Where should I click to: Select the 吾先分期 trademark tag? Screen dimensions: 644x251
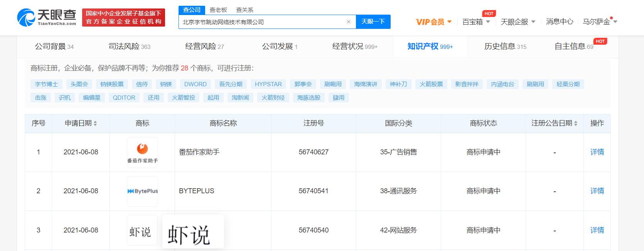click(x=231, y=84)
